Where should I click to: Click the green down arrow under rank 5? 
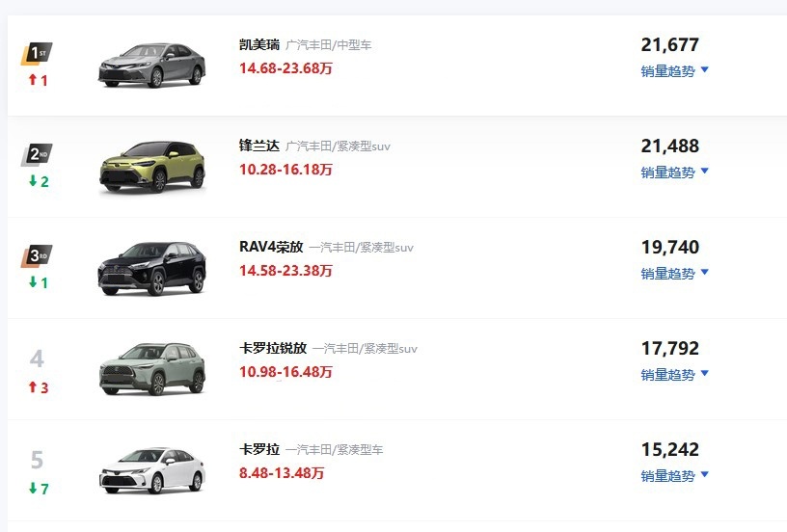coord(33,488)
